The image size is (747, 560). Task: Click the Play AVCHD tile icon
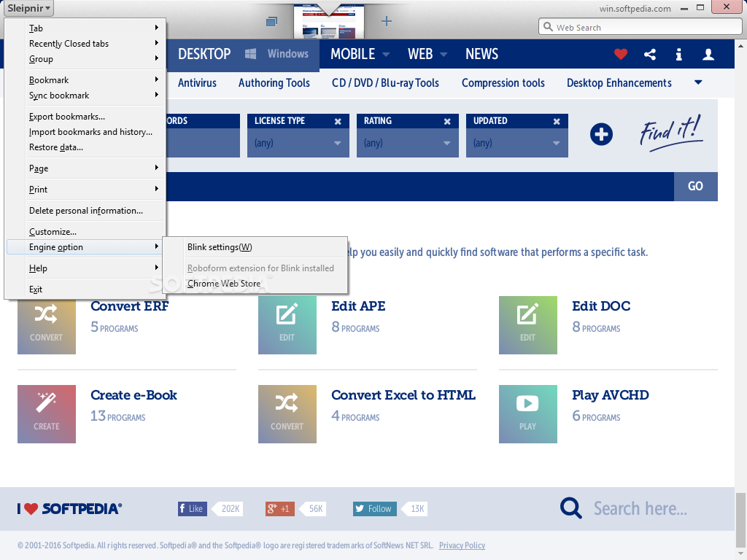(x=528, y=414)
